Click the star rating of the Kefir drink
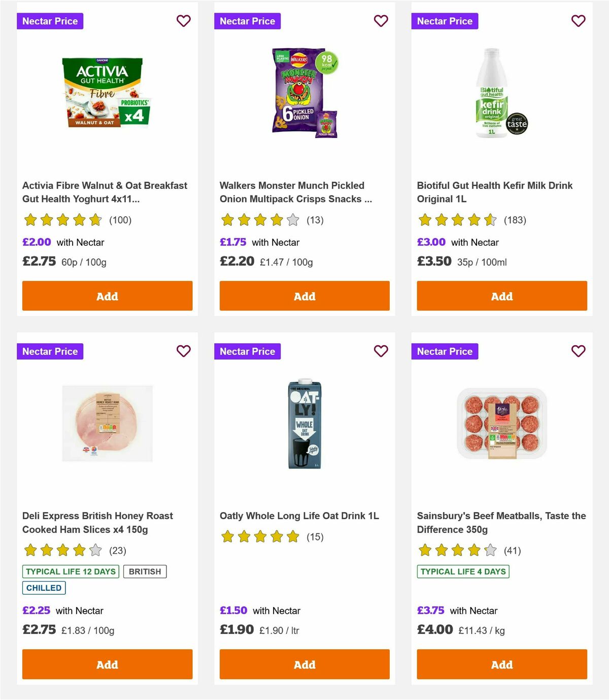 point(456,220)
